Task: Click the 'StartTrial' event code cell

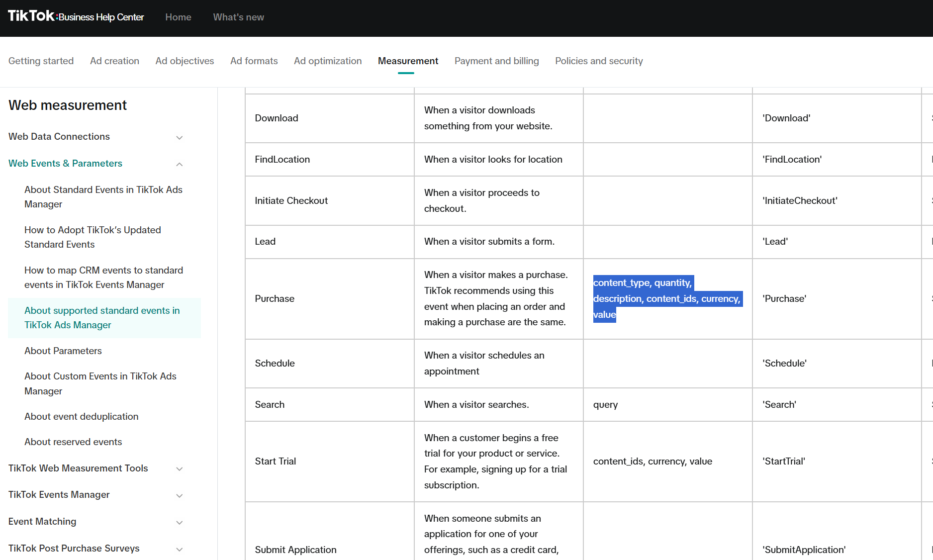Action: tap(837, 462)
